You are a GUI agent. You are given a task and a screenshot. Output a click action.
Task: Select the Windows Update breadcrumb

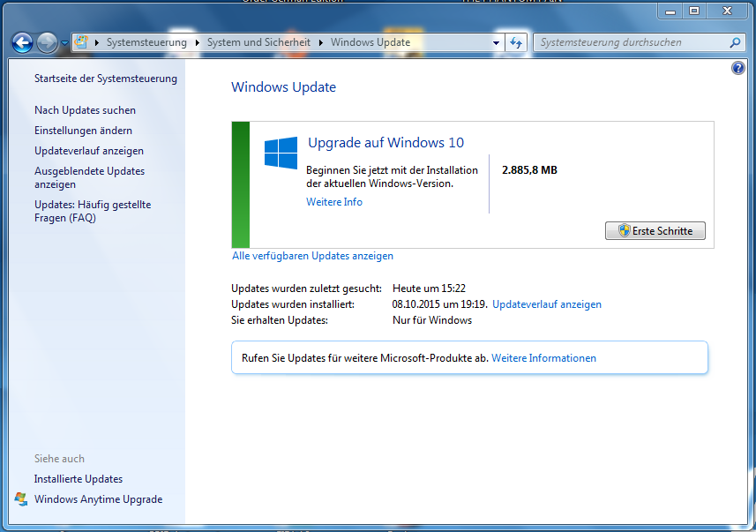pyautogui.click(x=371, y=42)
